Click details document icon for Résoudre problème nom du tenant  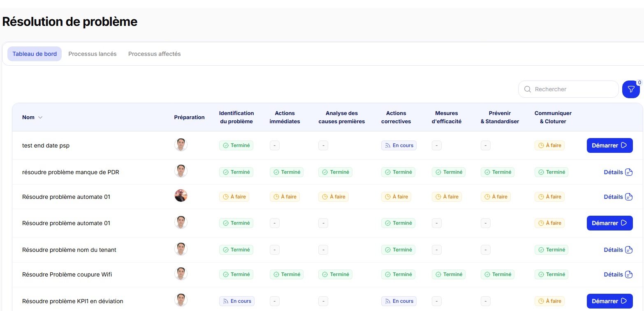pyautogui.click(x=628, y=250)
